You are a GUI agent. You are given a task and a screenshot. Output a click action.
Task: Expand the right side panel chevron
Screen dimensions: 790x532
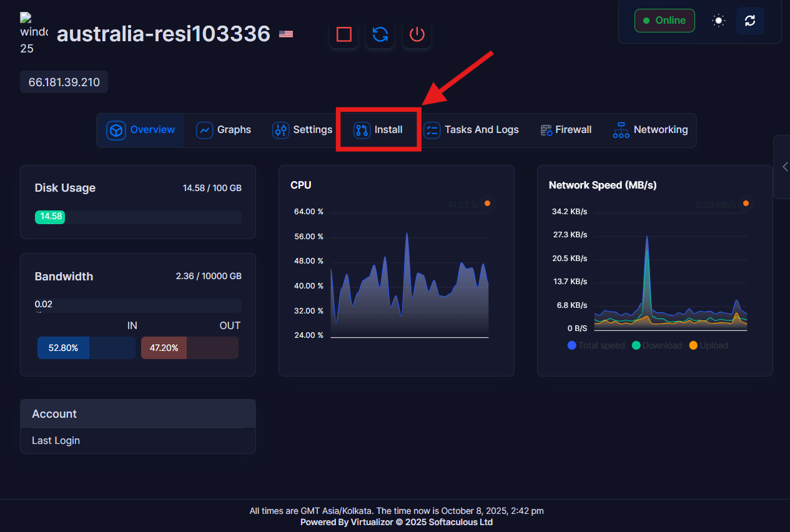784,167
